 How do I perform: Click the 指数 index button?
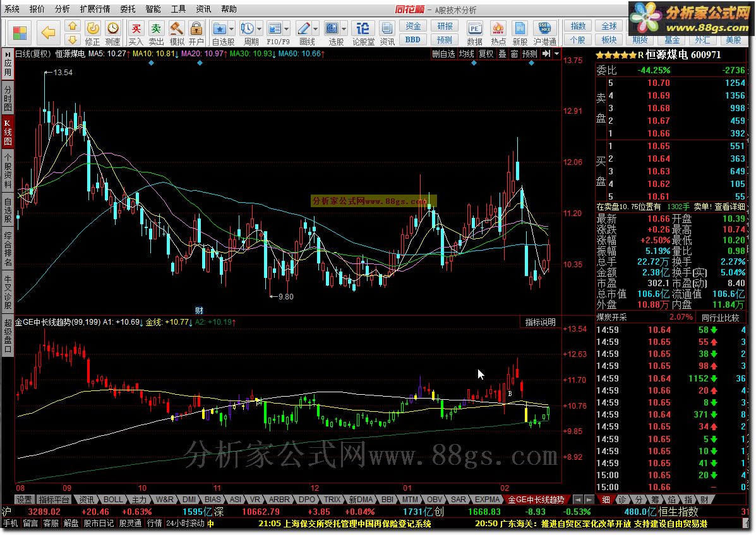578,26
